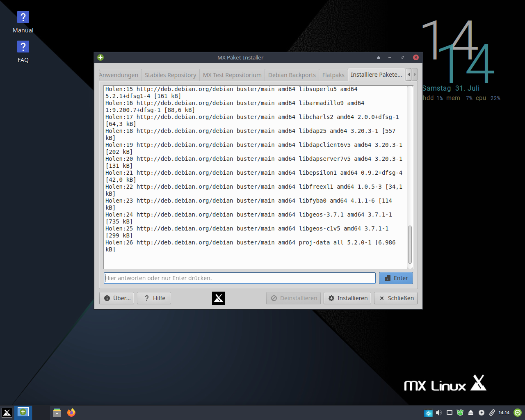Minimize the MX Paket-Installer window
The width and height of the screenshot is (525, 420).
coord(390,57)
